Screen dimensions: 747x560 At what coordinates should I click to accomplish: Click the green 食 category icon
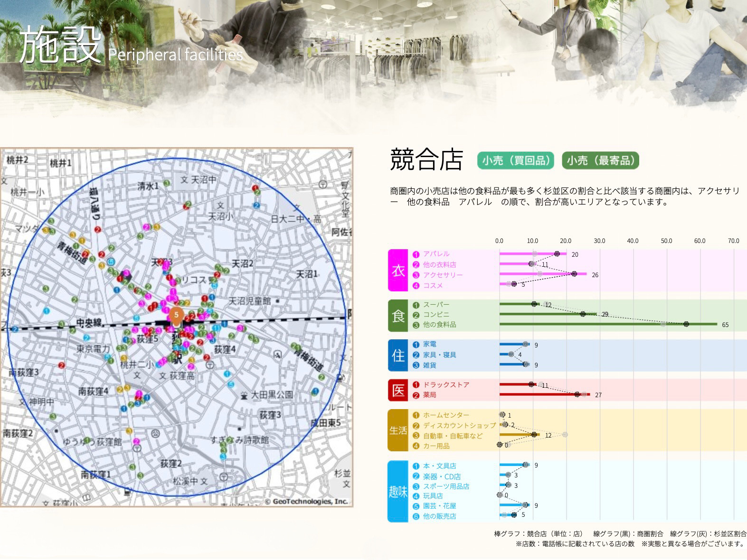click(398, 315)
